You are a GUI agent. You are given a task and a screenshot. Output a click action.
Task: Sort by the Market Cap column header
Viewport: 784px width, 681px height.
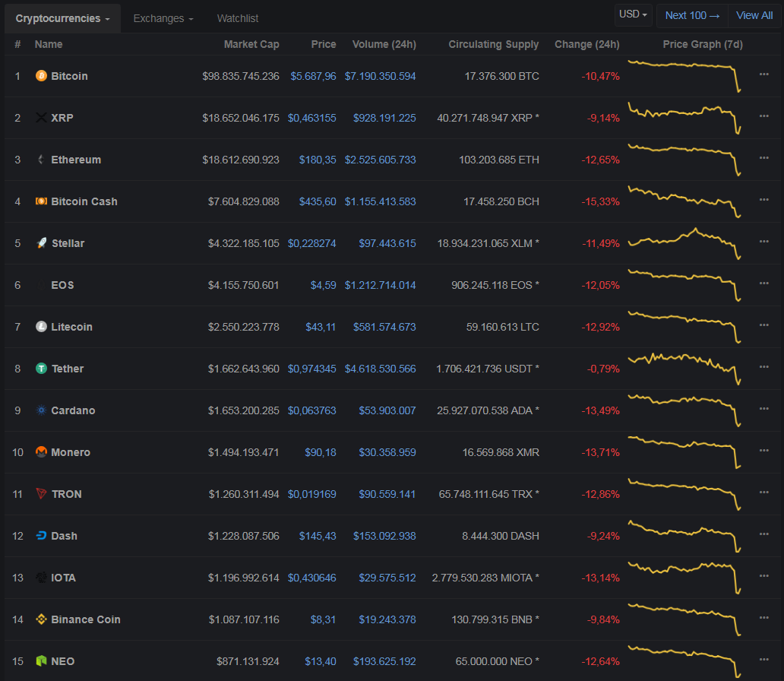(x=251, y=44)
